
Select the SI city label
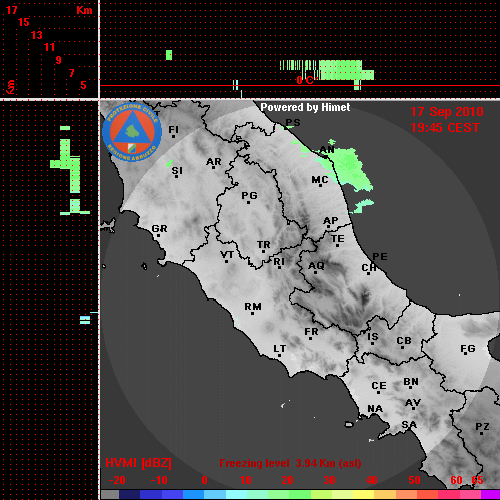[x=177, y=171]
